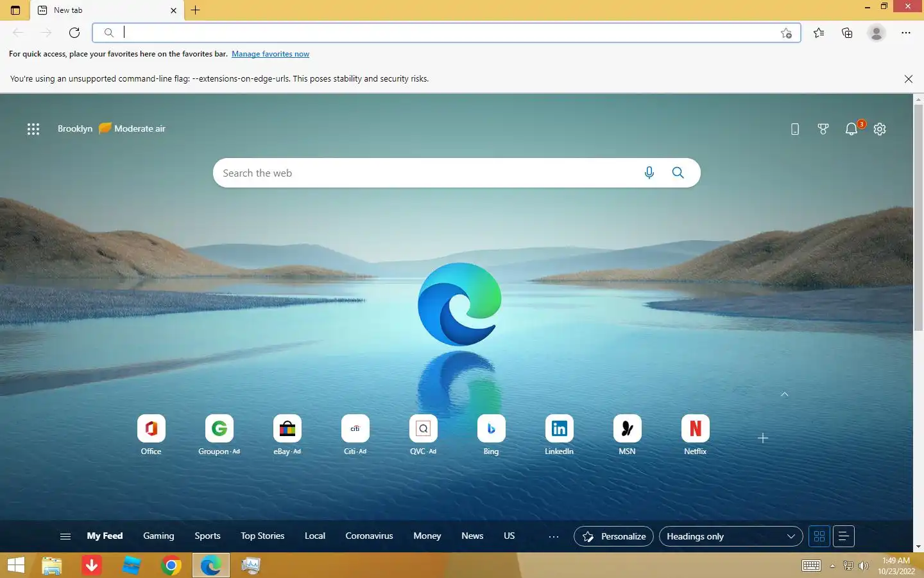The width and height of the screenshot is (924, 578).
Task: Open the taskbar volume speaker icon
Action: coord(864,566)
